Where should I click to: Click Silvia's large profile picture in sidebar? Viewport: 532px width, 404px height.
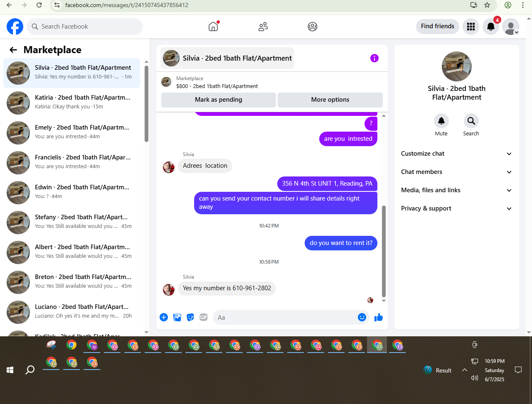(456, 66)
